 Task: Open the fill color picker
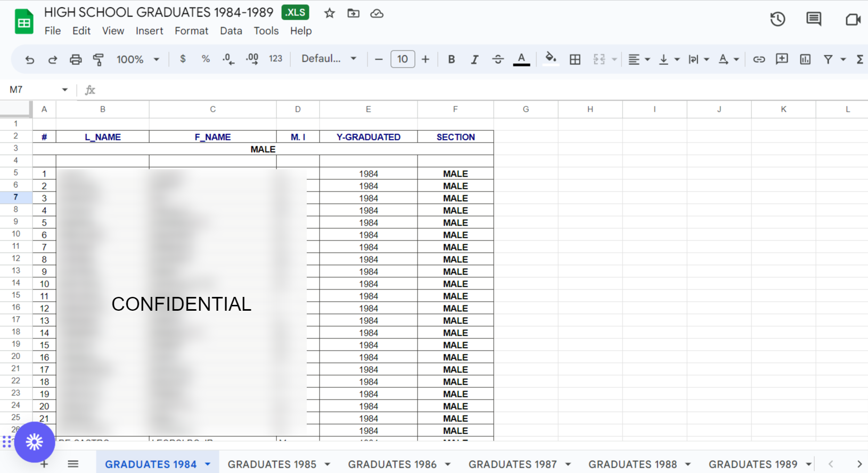551,59
